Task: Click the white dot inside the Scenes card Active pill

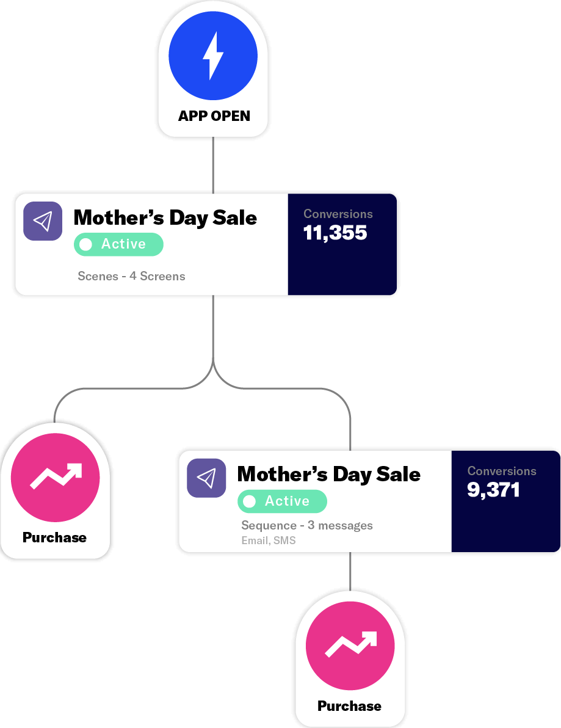Action: click(86, 244)
